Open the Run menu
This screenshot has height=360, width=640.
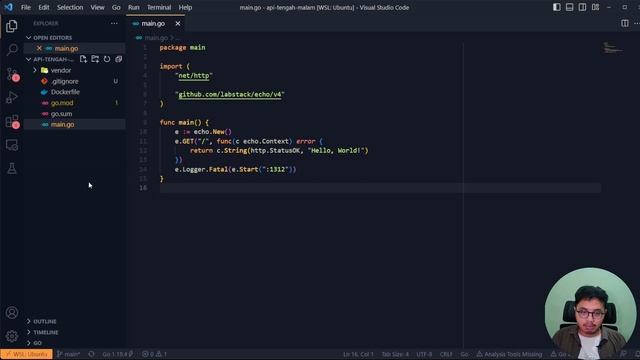pyautogui.click(x=133, y=7)
